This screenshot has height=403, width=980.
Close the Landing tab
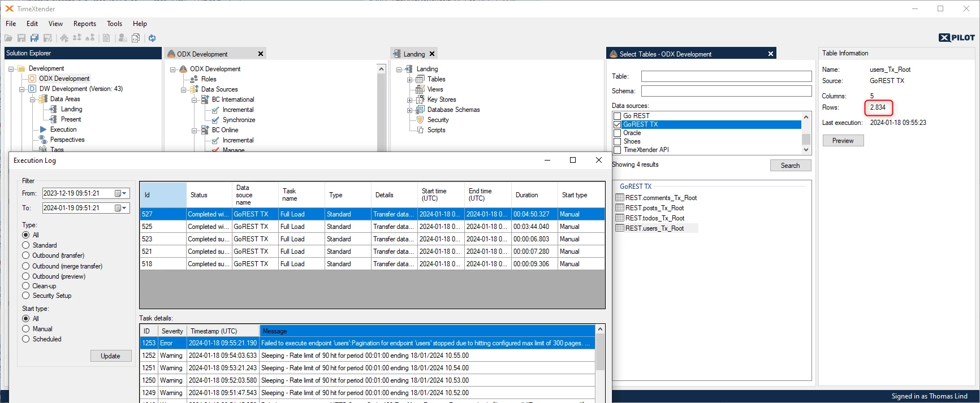432,54
